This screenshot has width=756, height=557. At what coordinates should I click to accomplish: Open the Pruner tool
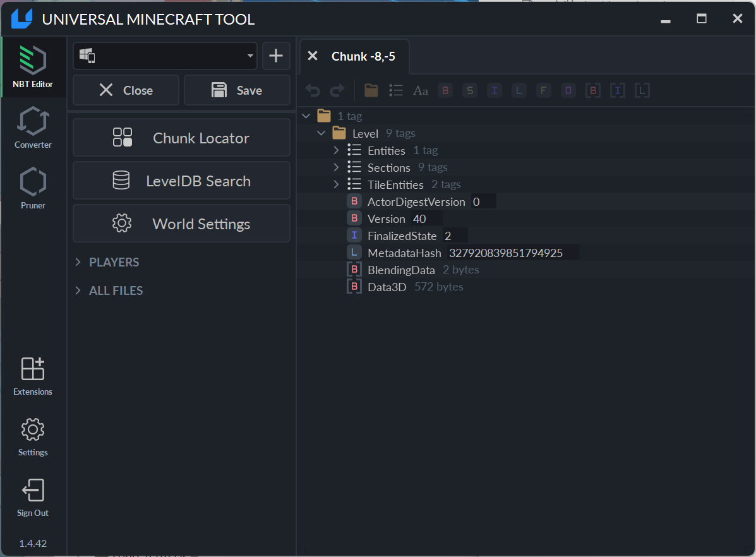pyautogui.click(x=33, y=188)
